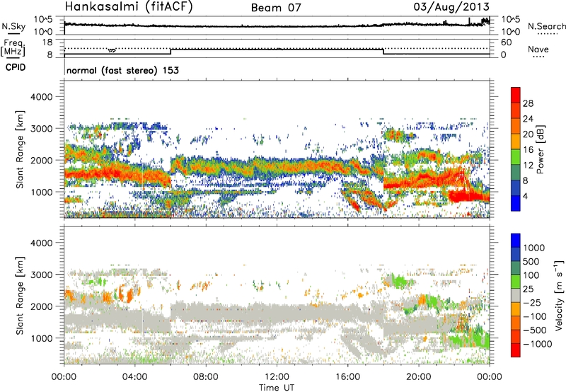Click the N.Sky legend label
The height and width of the screenshot is (392, 566).
pos(13,26)
